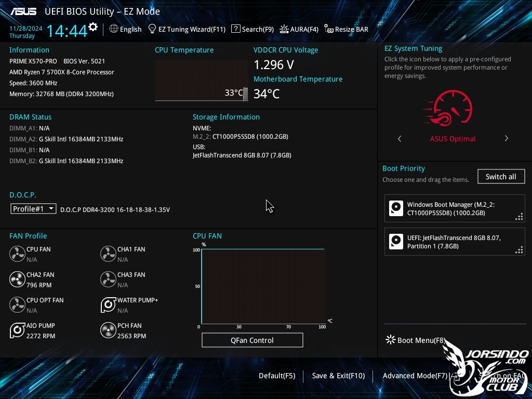Click D.O.C.P DDR4-3200 timing text
This screenshot has height=399, width=532.
click(115, 210)
